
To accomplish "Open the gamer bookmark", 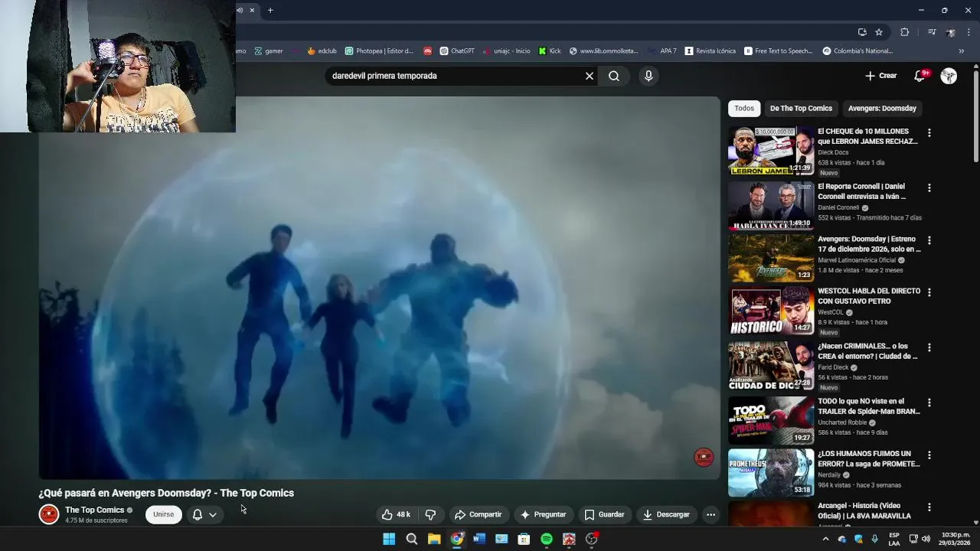I will tap(268, 51).
